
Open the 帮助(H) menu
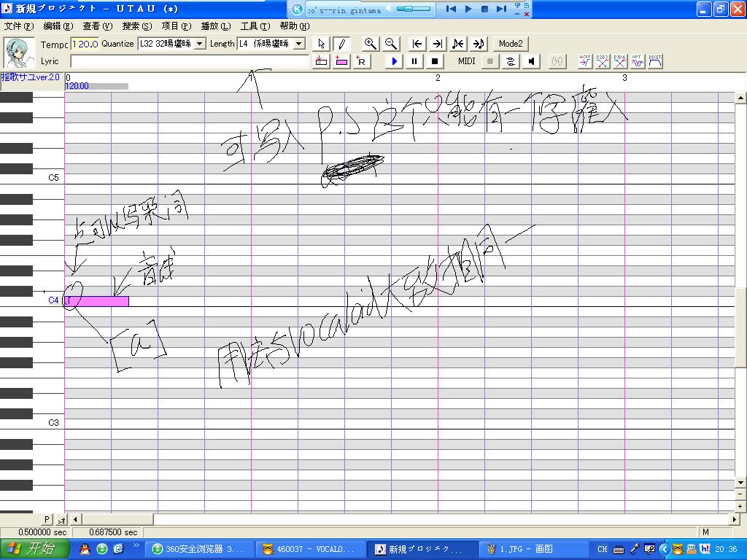tap(295, 26)
